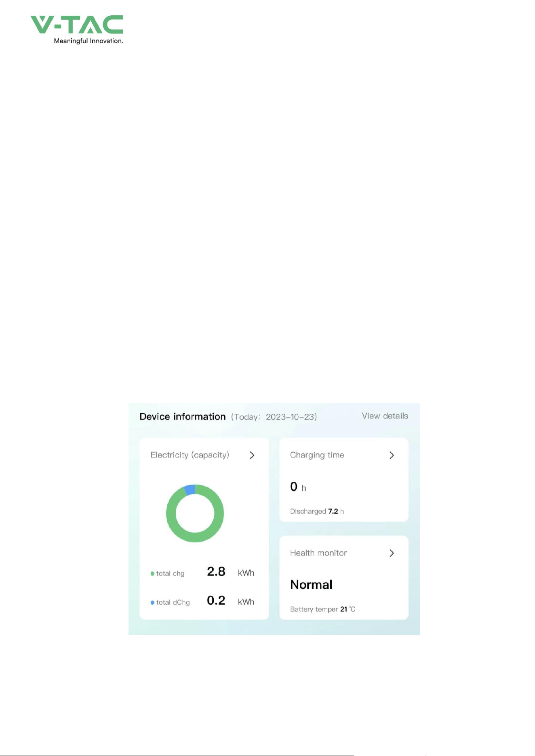Click the "Meaningful Innovation." tagline

pos(88,41)
